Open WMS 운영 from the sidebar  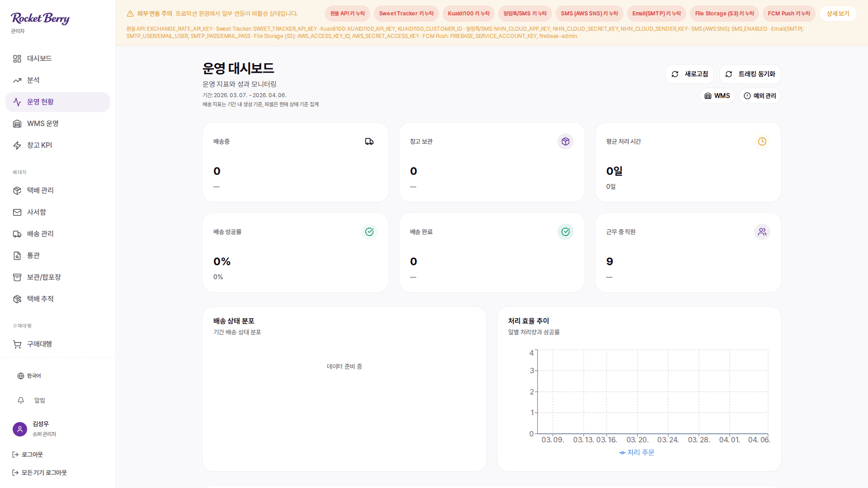point(17,123)
